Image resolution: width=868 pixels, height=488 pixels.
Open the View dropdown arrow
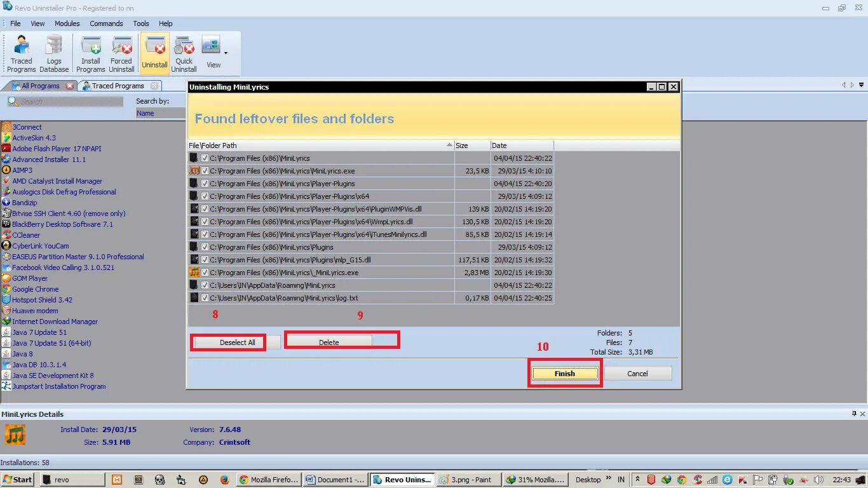[226, 53]
